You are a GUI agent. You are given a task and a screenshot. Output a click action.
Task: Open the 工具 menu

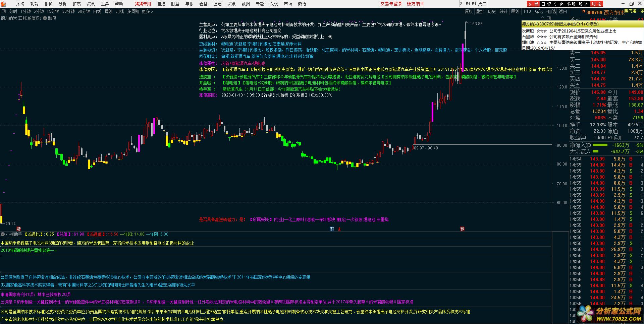105,4
